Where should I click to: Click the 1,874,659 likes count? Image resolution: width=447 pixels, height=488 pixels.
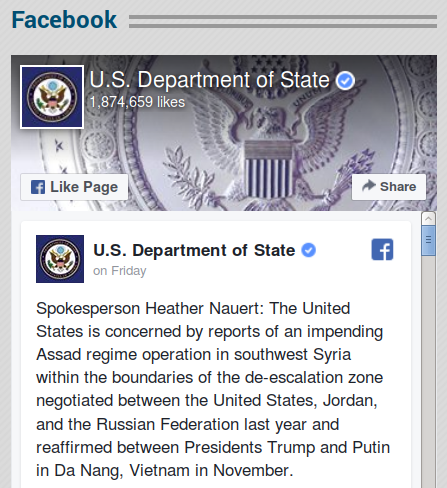pos(137,102)
